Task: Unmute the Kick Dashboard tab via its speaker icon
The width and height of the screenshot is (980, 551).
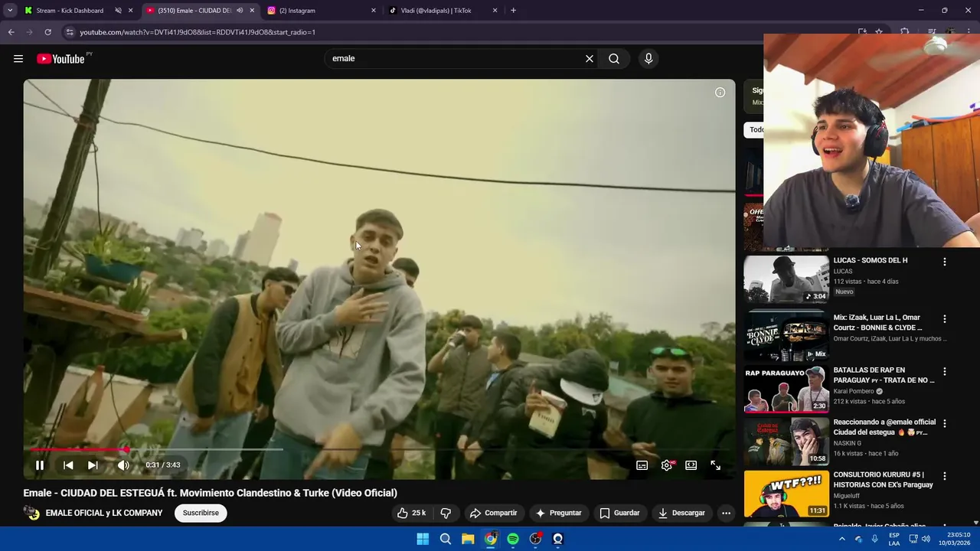Action: (x=118, y=11)
